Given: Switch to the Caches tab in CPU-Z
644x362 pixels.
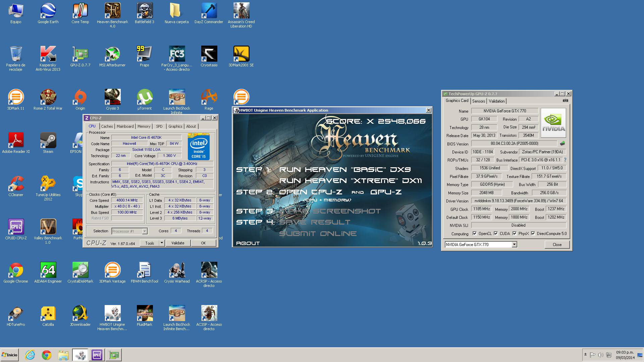Looking at the screenshot, I should pyautogui.click(x=107, y=126).
